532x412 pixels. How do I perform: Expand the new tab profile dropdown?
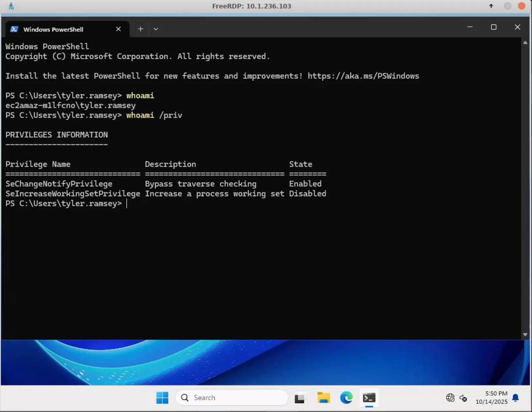pos(156,29)
